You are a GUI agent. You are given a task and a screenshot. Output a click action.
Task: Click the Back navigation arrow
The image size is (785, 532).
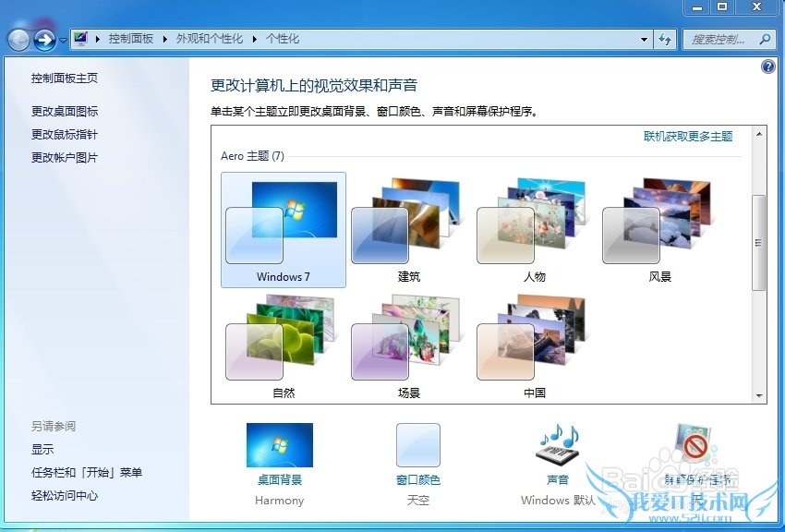18,40
